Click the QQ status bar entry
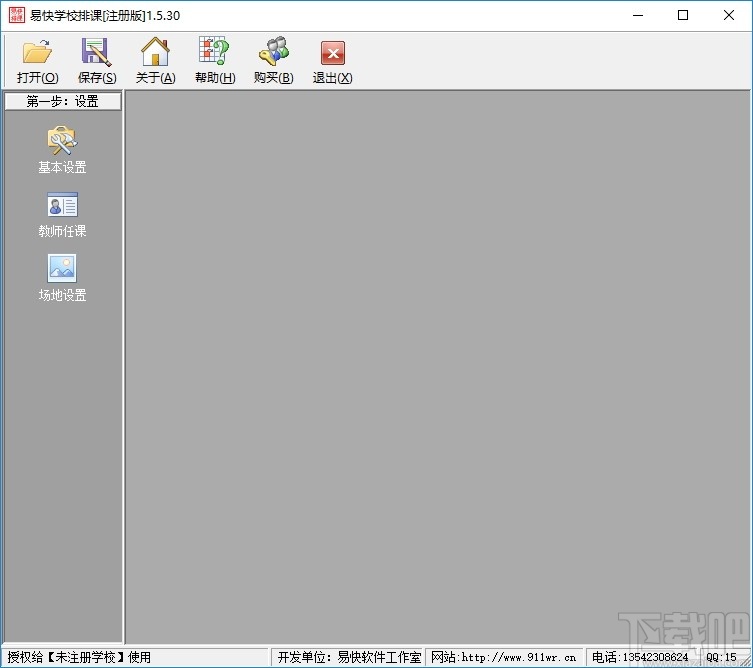The image size is (753, 668). (721, 657)
